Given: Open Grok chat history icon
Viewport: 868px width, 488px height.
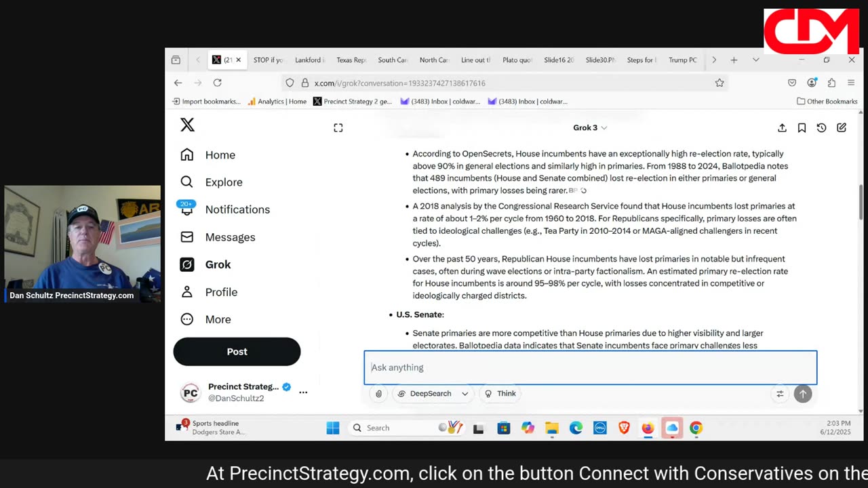Looking at the screenshot, I should click(x=821, y=127).
